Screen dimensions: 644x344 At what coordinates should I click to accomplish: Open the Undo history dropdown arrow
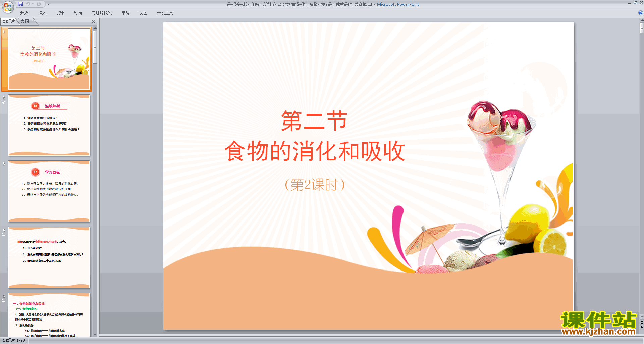[33, 4]
